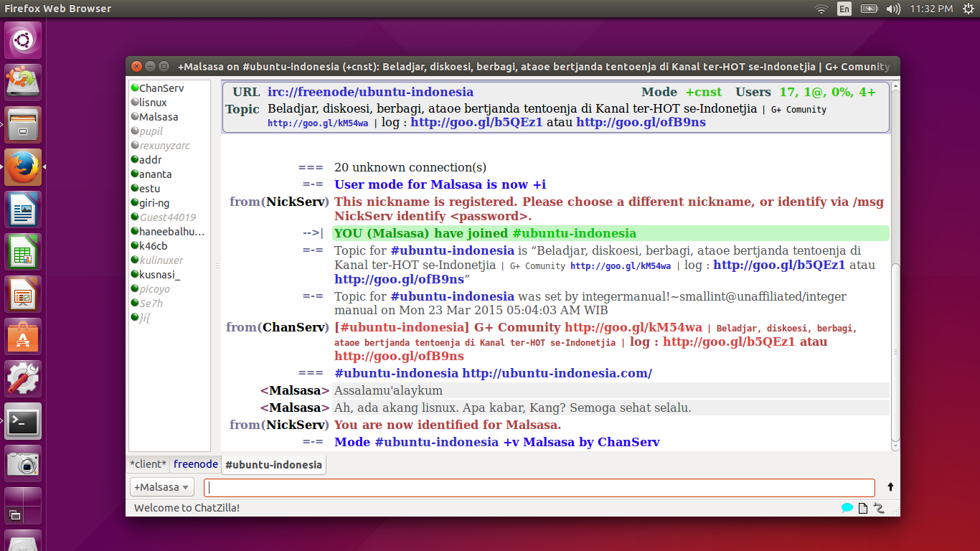The height and width of the screenshot is (551, 980).
Task: Open Ubuntu Software Center icon
Action: 24,336
